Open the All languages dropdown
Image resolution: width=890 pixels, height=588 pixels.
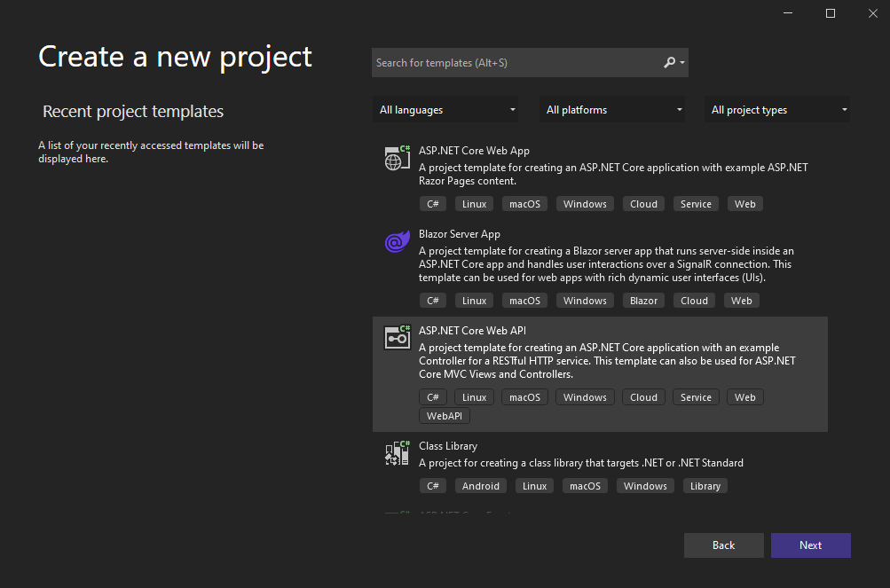pyautogui.click(x=445, y=110)
